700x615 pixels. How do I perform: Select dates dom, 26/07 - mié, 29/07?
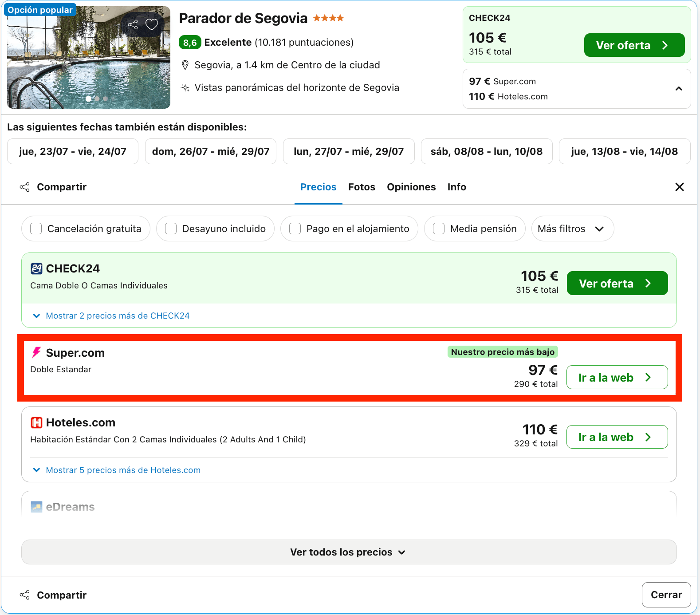pyautogui.click(x=211, y=151)
